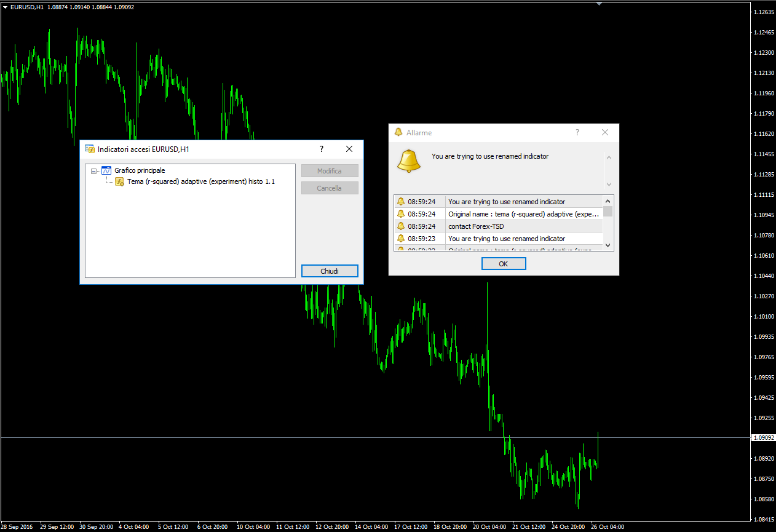Select the Grafico principale chart icon
Image resolution: width=776 pixels, height=532 pixels.
pos(106,170)
